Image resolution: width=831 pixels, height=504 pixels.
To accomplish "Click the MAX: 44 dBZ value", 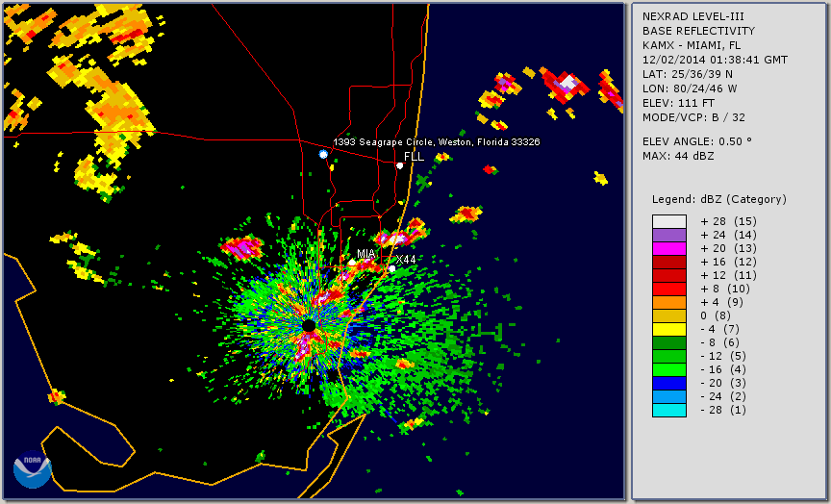I will point(678,156).
